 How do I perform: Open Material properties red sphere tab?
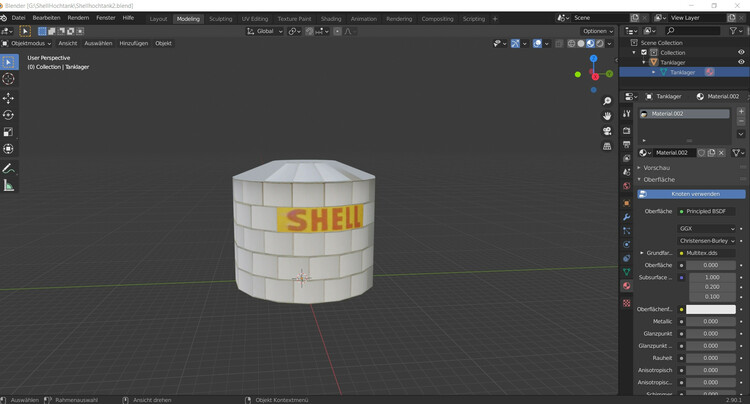[627, 286]
